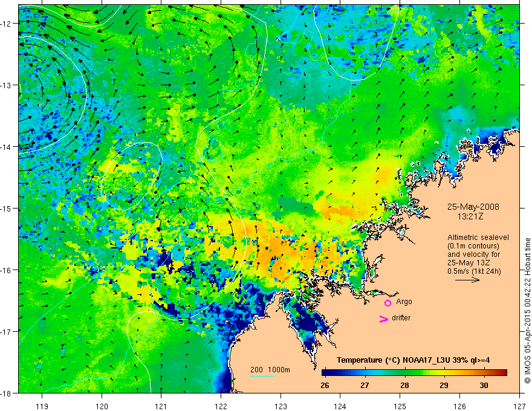Click the longitude 122 axis tick label

[221, 406]
